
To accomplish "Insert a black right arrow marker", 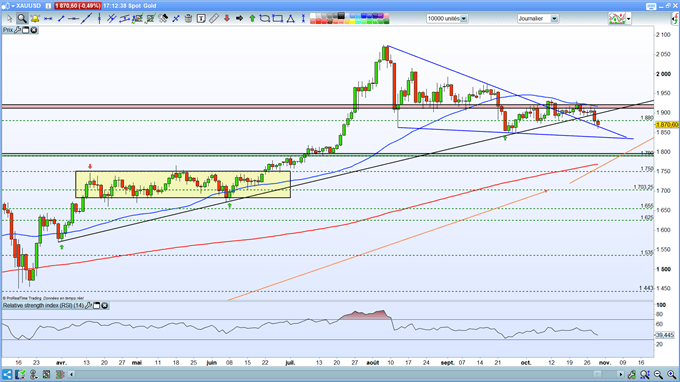I will [x=239, y=18].
